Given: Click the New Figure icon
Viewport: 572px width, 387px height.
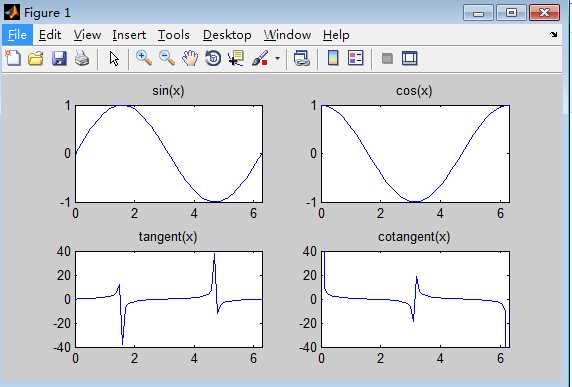Looking at the screenshot, I should [13, 58].
